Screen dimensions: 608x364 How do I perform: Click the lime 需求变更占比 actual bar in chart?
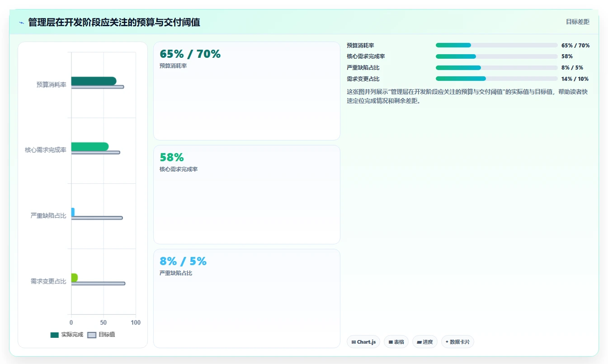coord(74,277)
